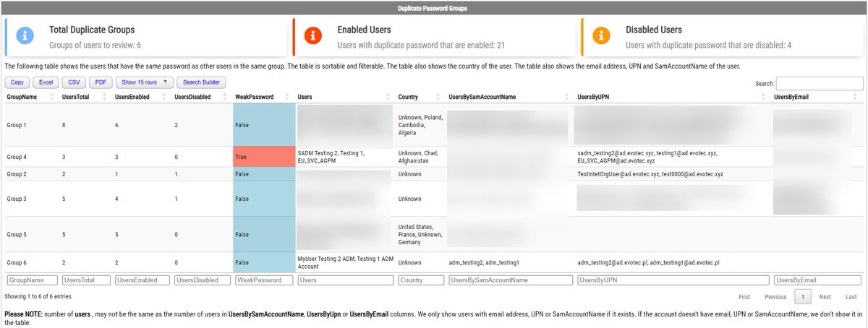Click the UsersTotal filter field
868x328 pixels.
click(86, 280)
